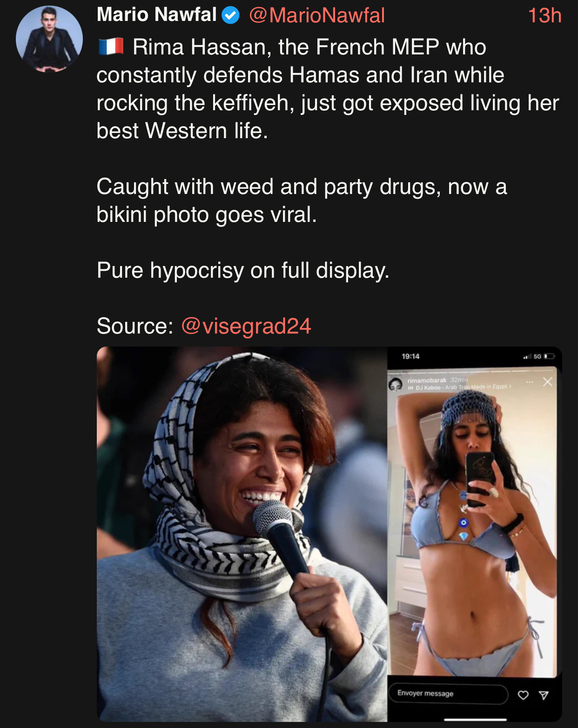The width and height of the screenshot is (578, 728).
Task: Tap the share paper-plane icon
Action: point(544,695)
